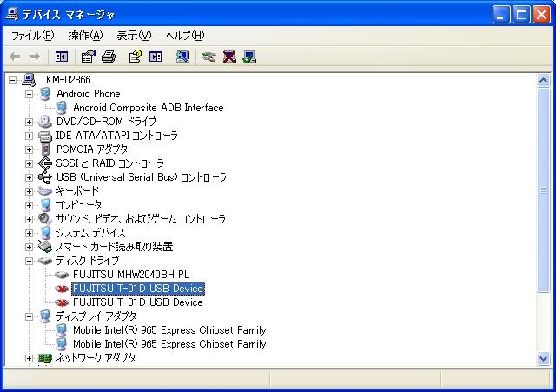
Task: Collapse the ディスク ドライブ node
Action: 29,261
